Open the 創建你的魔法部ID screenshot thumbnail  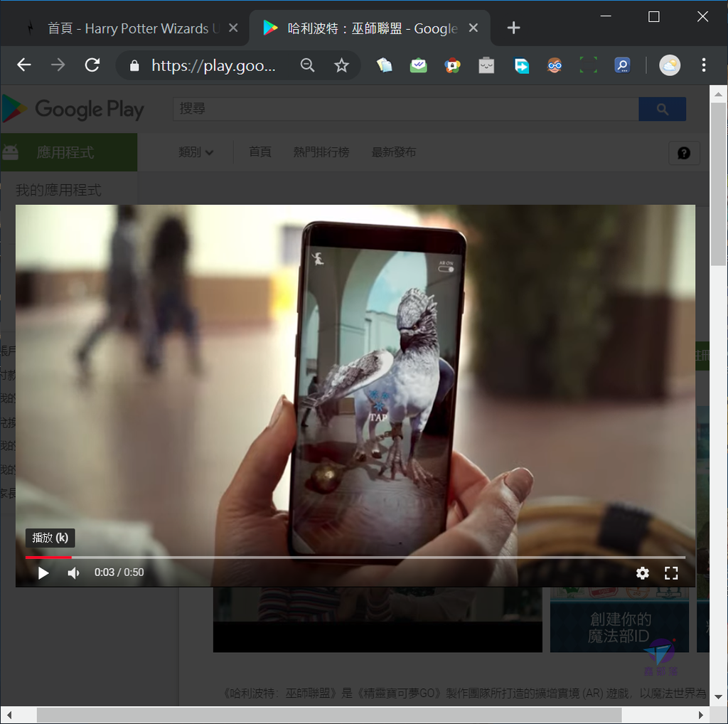619,619
